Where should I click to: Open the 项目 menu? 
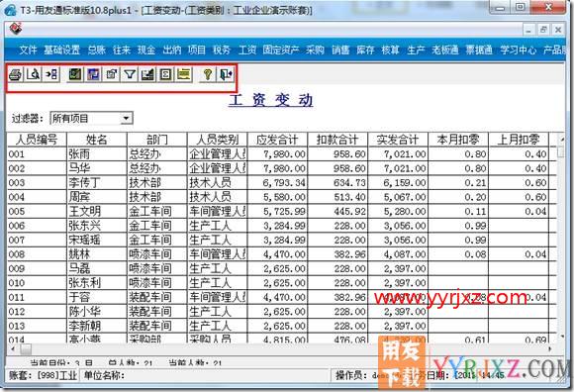click(x=197, y=49)
